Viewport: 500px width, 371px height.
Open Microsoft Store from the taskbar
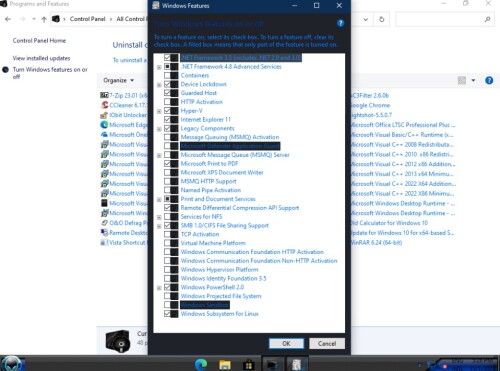pyautogui.click(x=248, y=365)
